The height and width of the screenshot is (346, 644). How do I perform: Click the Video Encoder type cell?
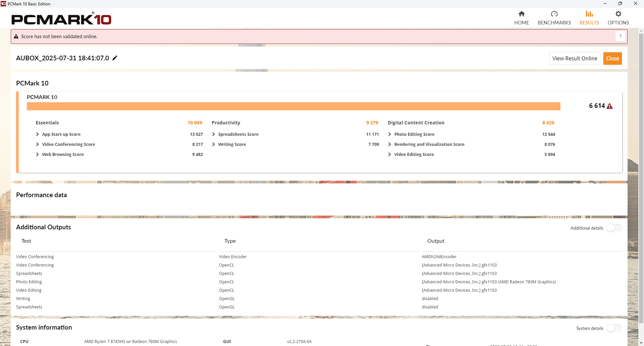[x=233, y=256]
